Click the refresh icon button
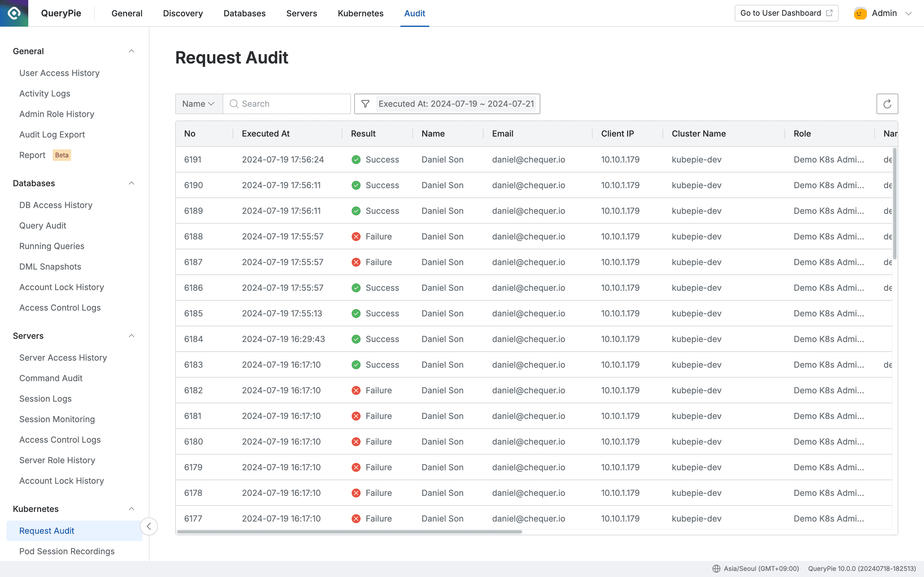 tap(887, 104)
